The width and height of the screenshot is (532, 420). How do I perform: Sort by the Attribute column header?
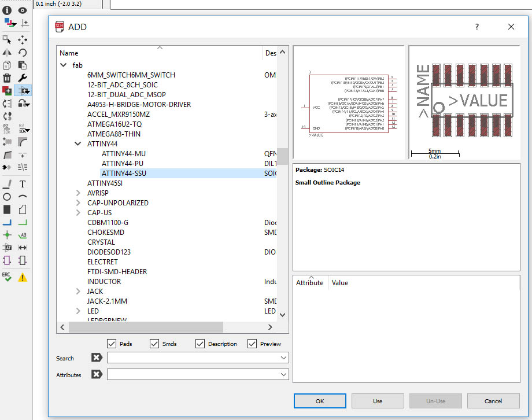[x=310, y=282]
